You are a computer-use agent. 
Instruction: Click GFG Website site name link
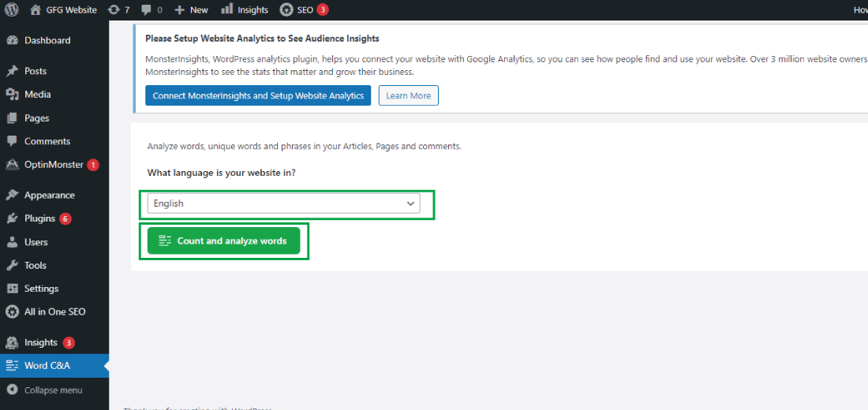pos(73,10)
